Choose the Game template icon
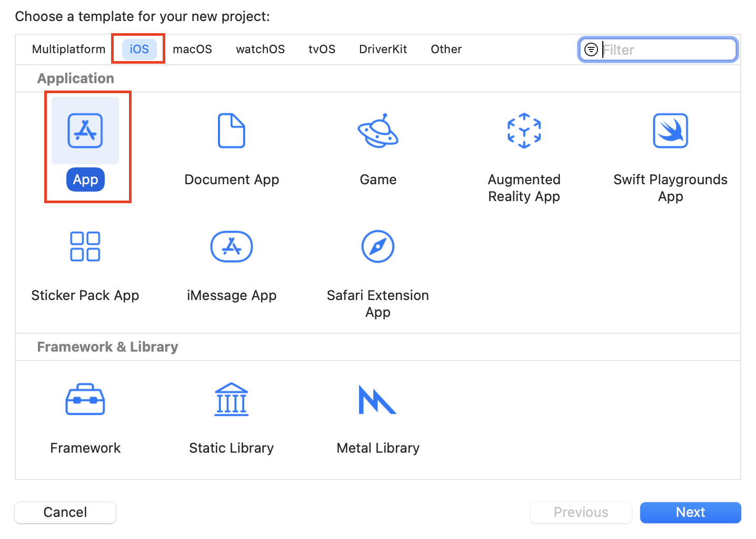The height and width of the screenshot is (539, 756). [377, 132]
